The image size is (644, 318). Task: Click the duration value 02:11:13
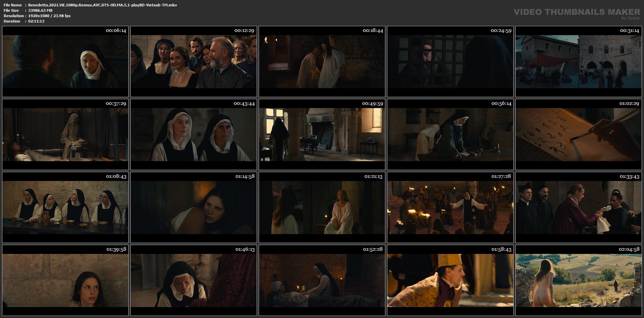pos(36,21)
